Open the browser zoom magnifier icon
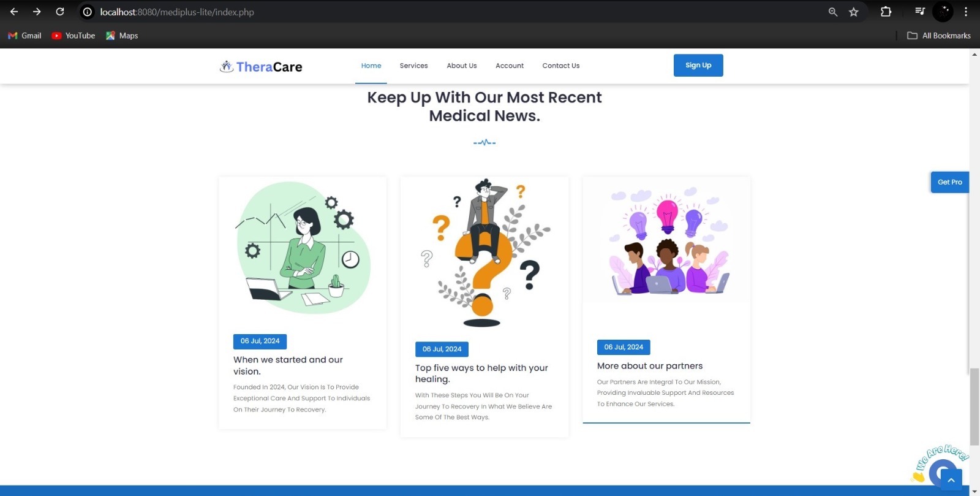Image resolution: width=980 pixels, height=496 pixels. (833, 12)
